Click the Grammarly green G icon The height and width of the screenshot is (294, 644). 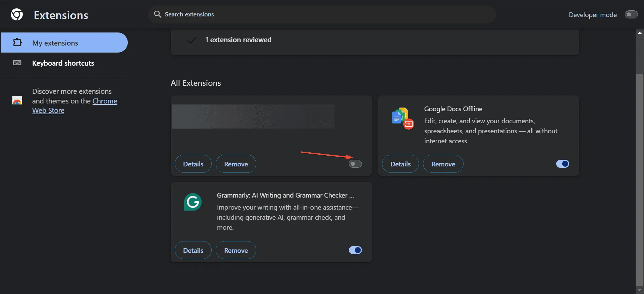193,202
